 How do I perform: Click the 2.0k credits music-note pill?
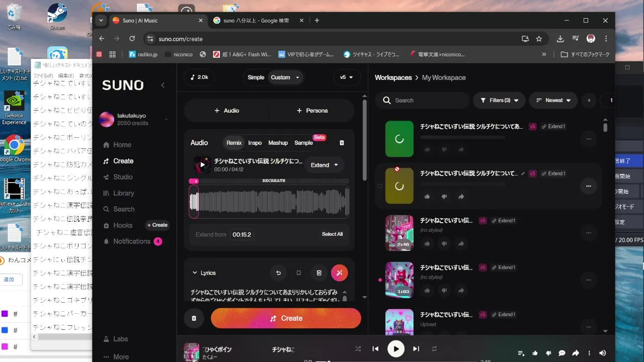click(x=199, y=77)
